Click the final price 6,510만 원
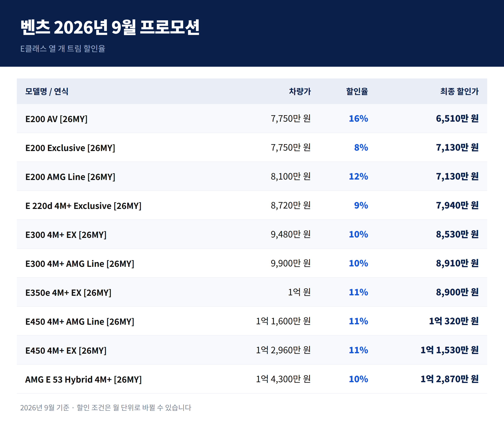The height and width of the screenshot is (425, 504). tap(457, 119)
